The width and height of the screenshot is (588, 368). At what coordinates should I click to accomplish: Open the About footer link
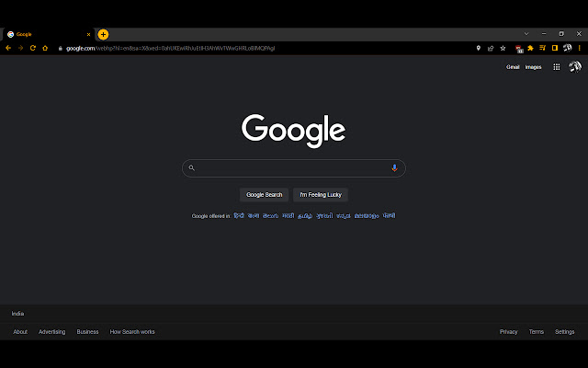click(x=20, y=332)
